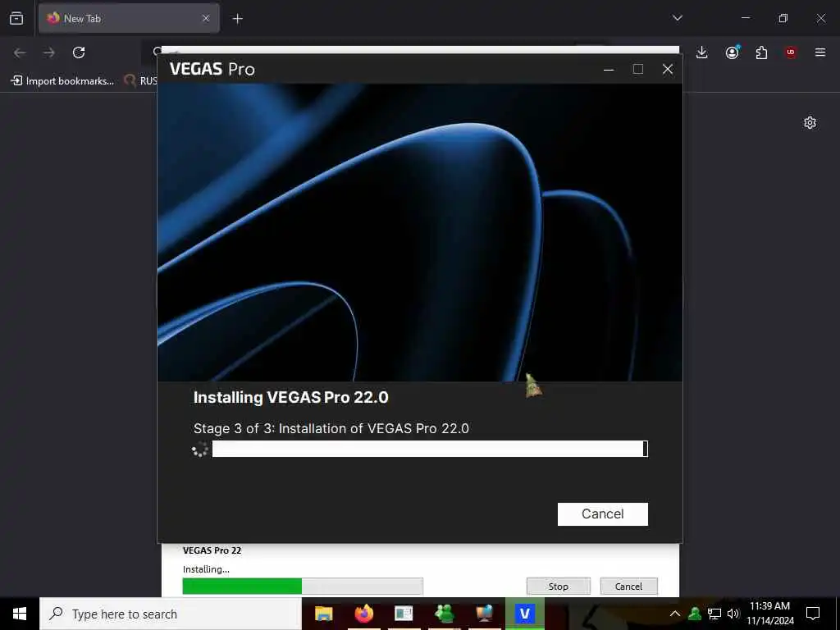The image size is (840, 630).
Task: Open the notification action center
Action: pyautogui.click(x=813, y=614)
